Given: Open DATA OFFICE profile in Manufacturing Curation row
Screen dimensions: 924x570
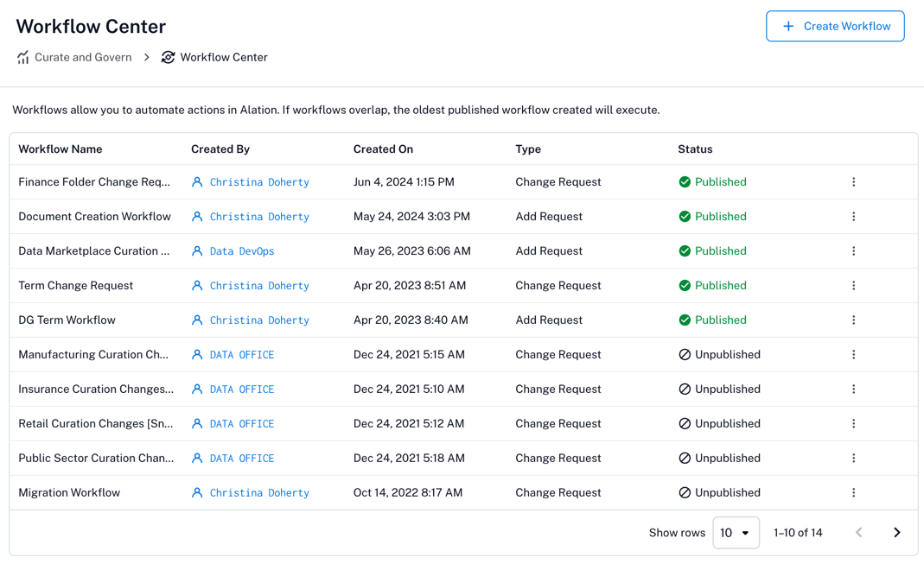Looking at the screenshot, I should 242,354.
